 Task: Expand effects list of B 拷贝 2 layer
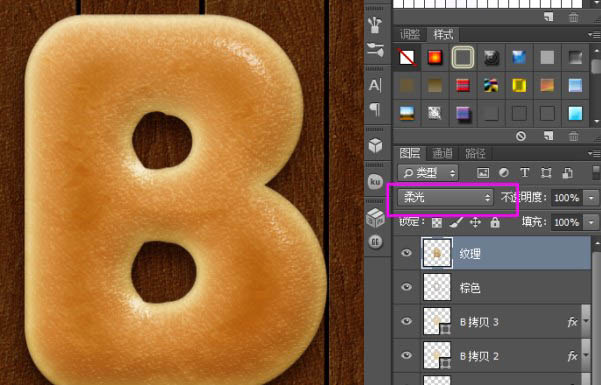(x=586, y=355)
